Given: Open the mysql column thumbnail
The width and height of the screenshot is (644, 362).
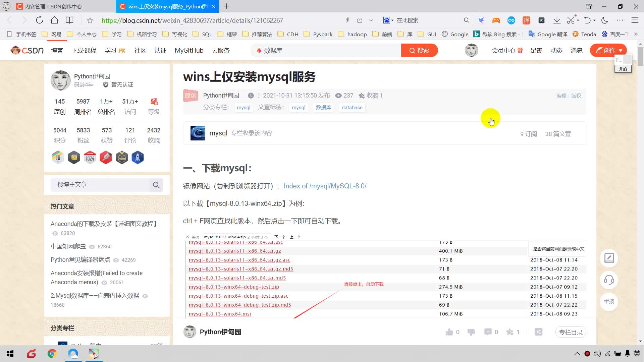Looking at the screenshot, I should click(x=198, y=133).
